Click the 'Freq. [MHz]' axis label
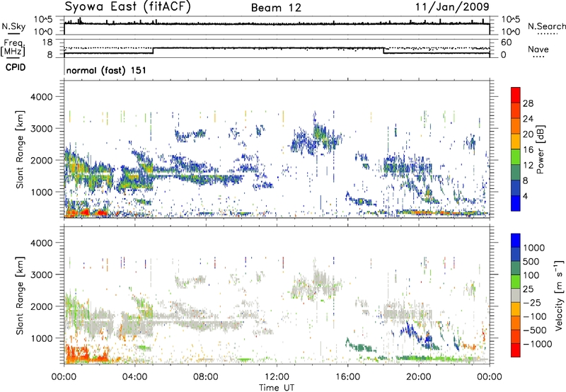This screenshot has height=392, width=566. point(13,48)
